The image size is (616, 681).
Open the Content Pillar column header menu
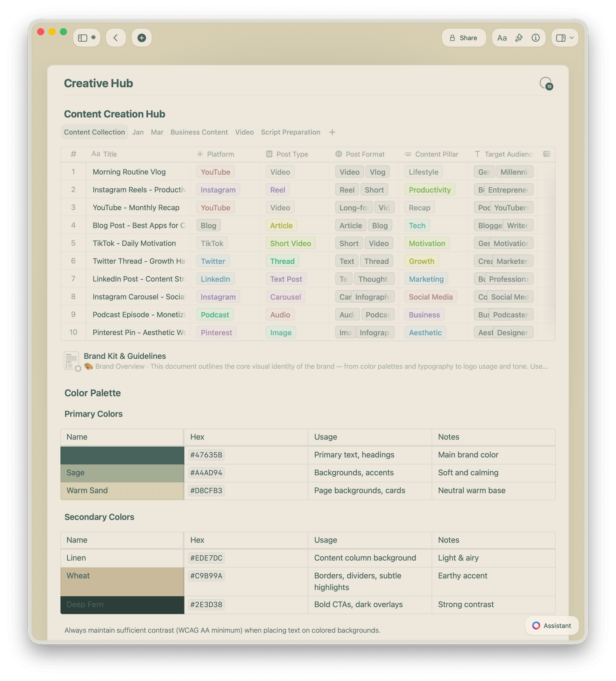tap(436, 154)
